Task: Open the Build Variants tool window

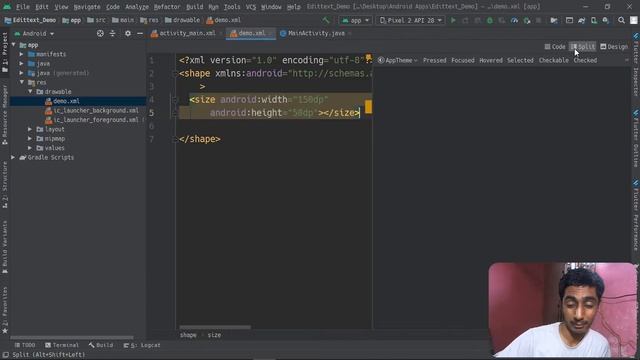Action: click(x=4, y=247)
